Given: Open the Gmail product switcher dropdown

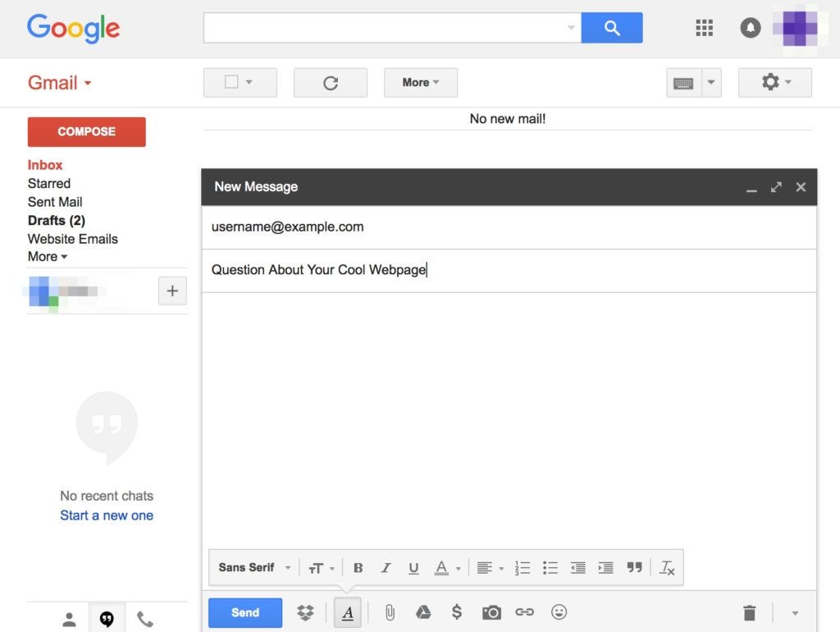Looking at the screenshot, I should pos(59,83).
